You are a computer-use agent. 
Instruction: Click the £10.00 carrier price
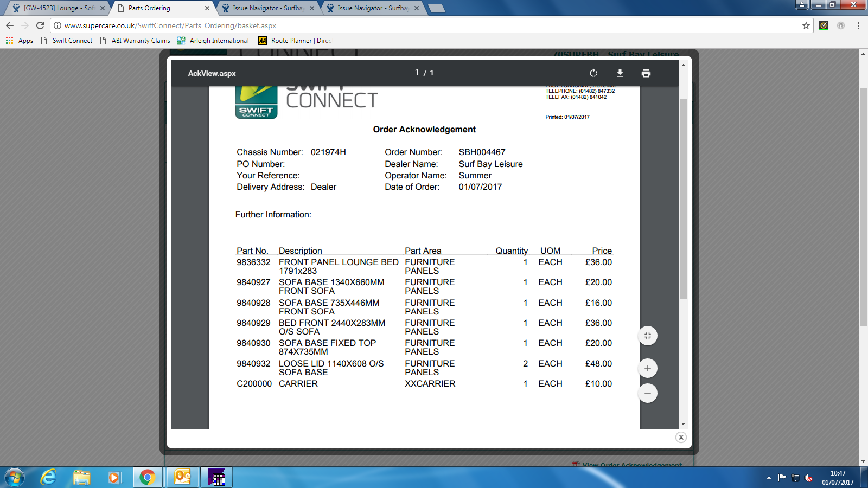coord(598,384)
